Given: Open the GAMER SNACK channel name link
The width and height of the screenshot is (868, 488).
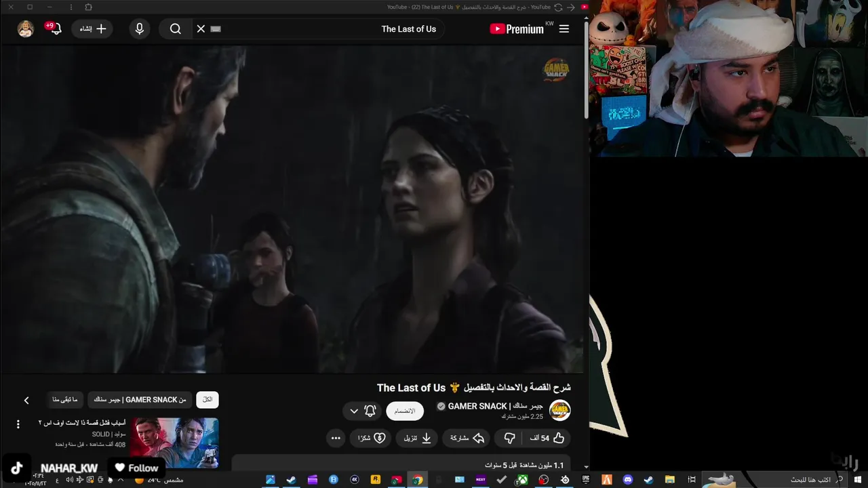Looking at the screenshot, I should [x=495, y=406].
